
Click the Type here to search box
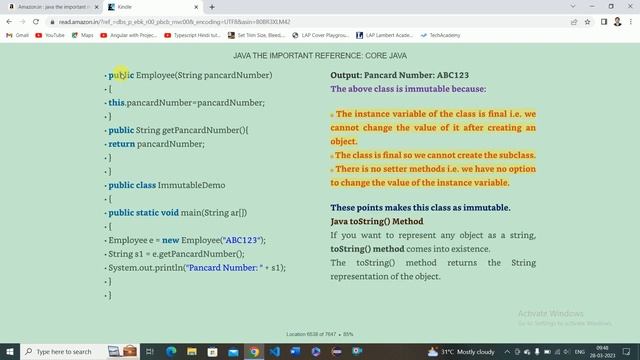[x=80, y=351]
